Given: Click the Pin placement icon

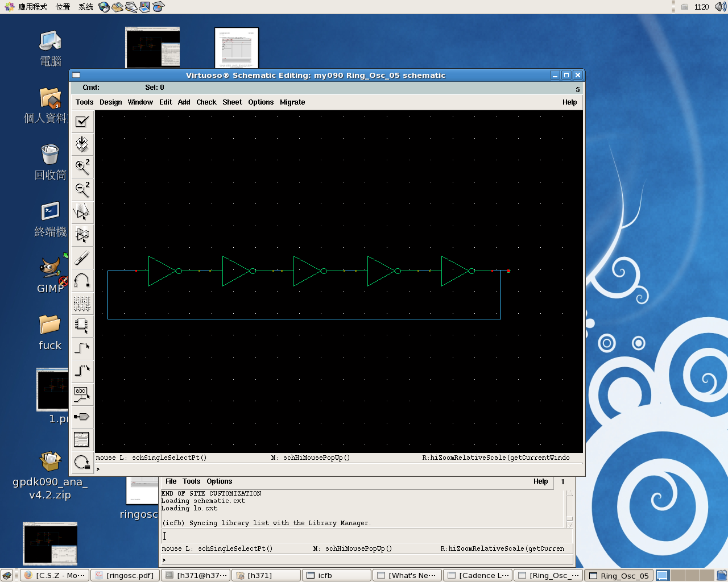Looking at the screenshot, I should pyautogui.click(x=82, y=417).
